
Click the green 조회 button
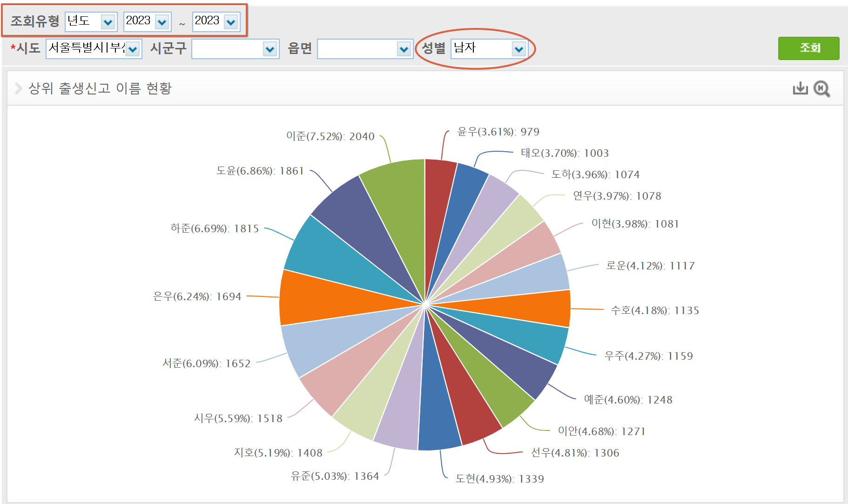809,48
